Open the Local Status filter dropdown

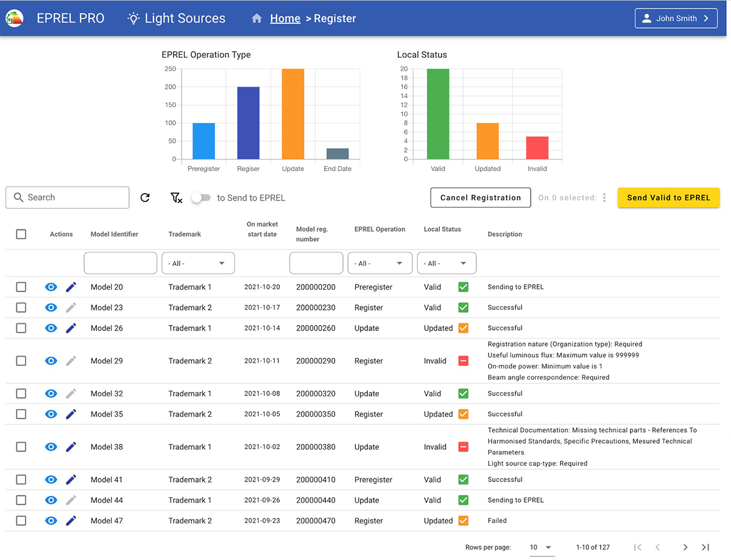447,263
